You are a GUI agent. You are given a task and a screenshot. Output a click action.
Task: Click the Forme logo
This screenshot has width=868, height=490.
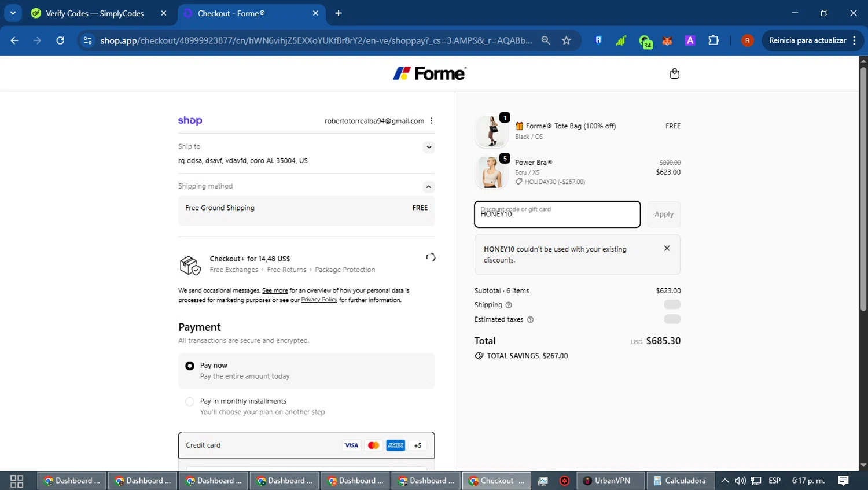point(429,73)
